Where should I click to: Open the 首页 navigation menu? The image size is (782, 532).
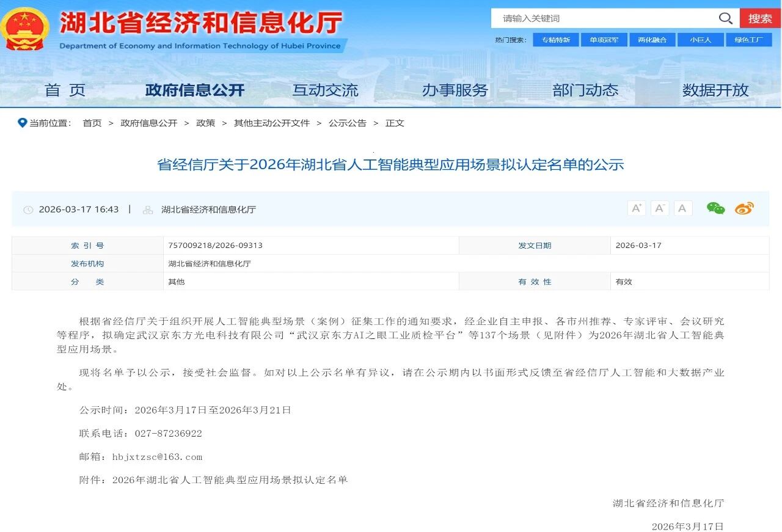(65, 90)
